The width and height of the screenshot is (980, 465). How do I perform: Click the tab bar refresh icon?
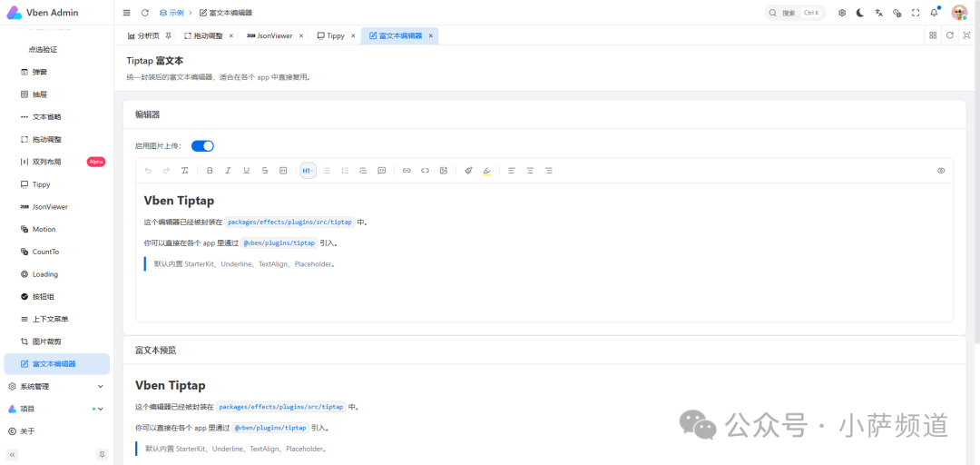(950, 35)
